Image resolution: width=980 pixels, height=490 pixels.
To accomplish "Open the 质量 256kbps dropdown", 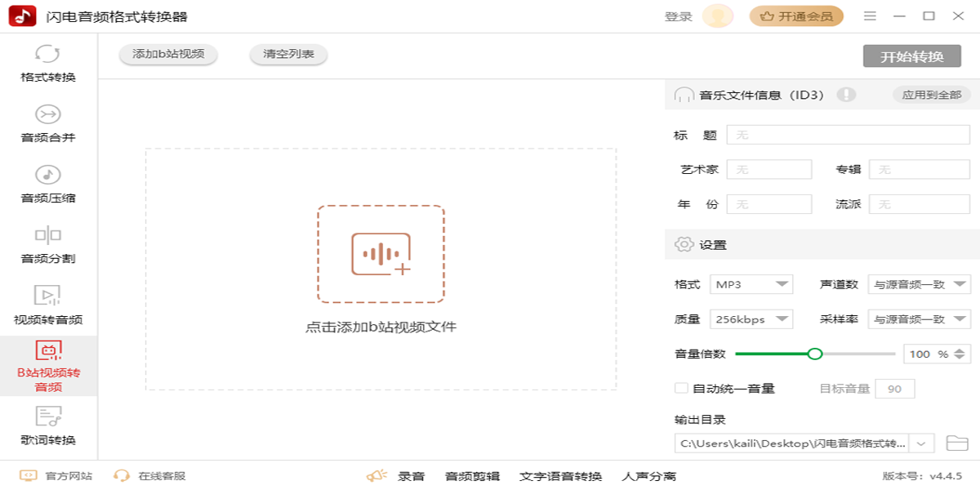I will coord(751,319).
